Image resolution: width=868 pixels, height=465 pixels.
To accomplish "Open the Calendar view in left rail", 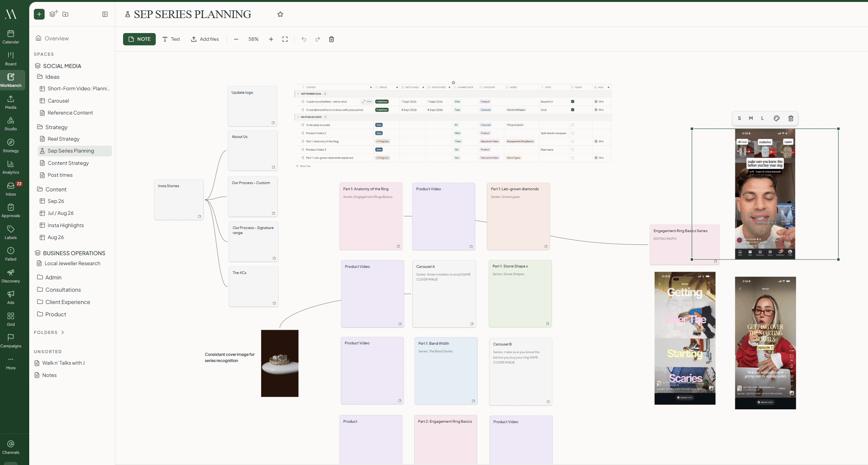I will (x=11, y=37).
